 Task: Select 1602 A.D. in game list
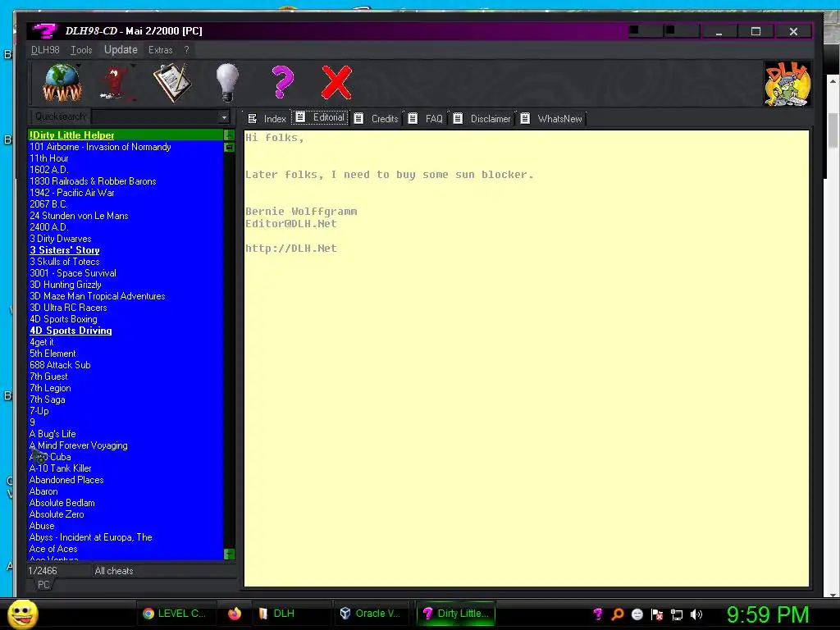pos(125,170)
